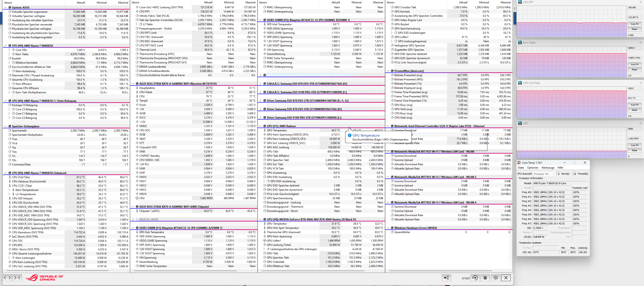Click the 6000.0 upper limit field in Kern-Takte graph

634,48
